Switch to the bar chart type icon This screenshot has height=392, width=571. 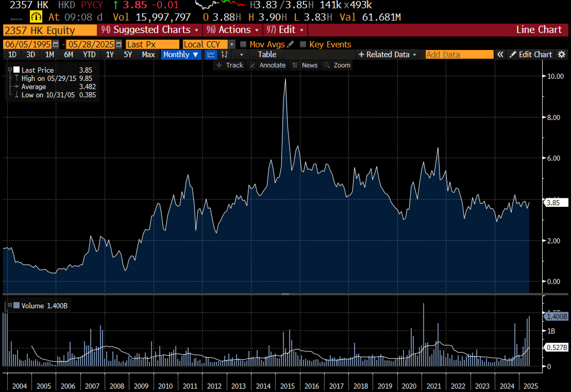(224, 54)
